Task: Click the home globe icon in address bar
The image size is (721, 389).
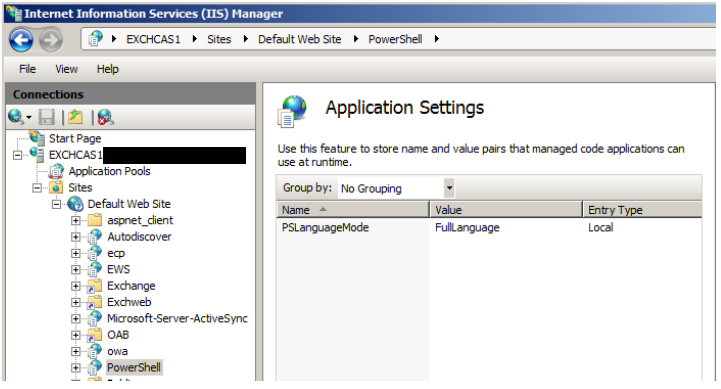Action: pos(96,39)
